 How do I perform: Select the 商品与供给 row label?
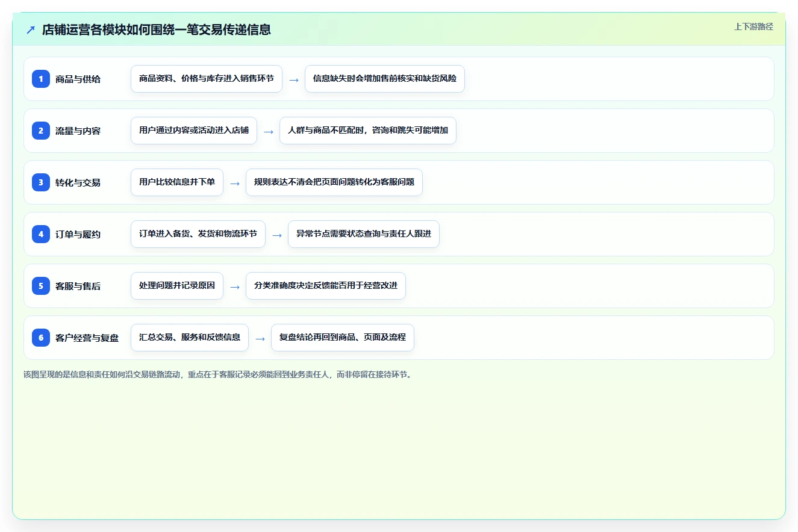(78, 79)
